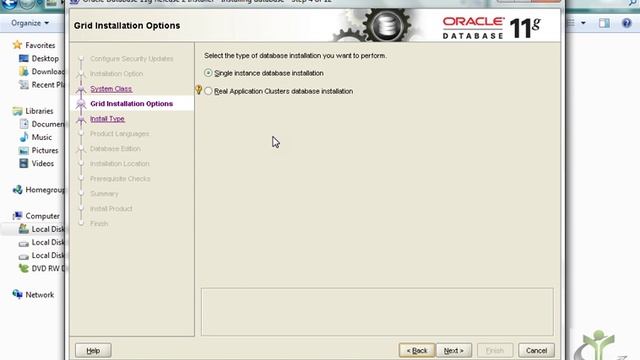Open Homegroup in Explorer sidebar
The height and width of the screenshot is (360, 640).
point(45,190)
